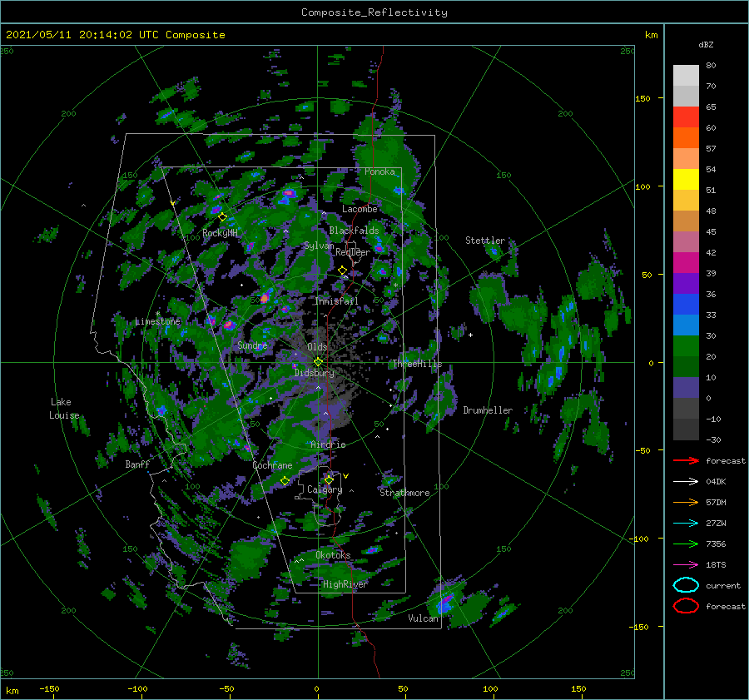Click the -150 value on bottom axis
The height and width of the screenshot is (700, 749).
(49, 688)
